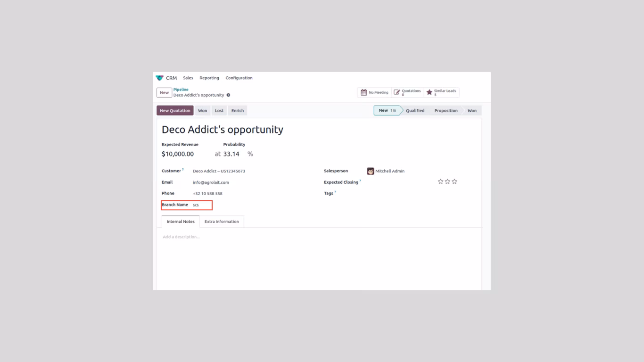
Task: Click the New Quotation button
Action: [175, 111]
